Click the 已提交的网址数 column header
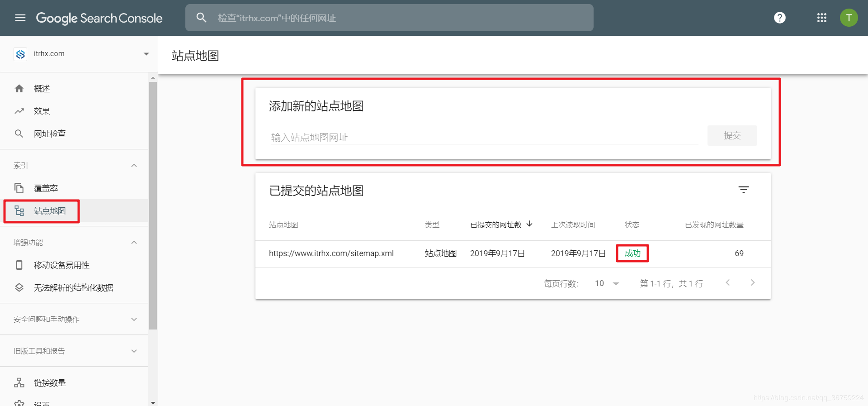This screenshot has height=406, width=868. [496, 224]
